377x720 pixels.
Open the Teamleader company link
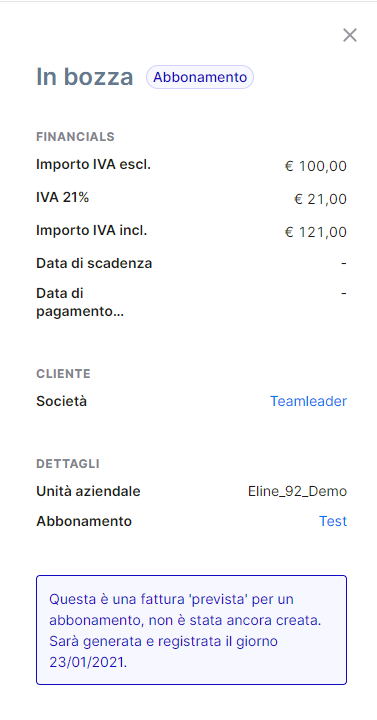click(308, 401)
